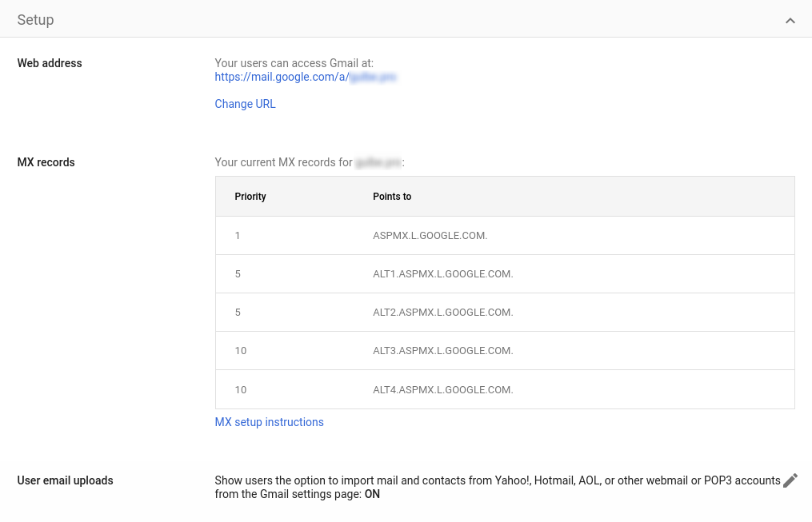
Task: Click the ALT3.ASPMX.L.GOOGLE.COM row
Action: click(x=442, y=350)
